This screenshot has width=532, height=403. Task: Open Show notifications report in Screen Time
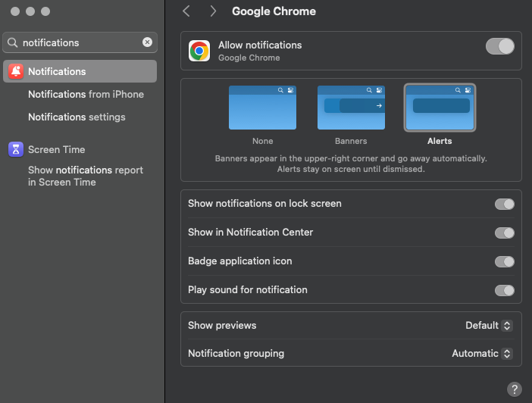(86, 176)
